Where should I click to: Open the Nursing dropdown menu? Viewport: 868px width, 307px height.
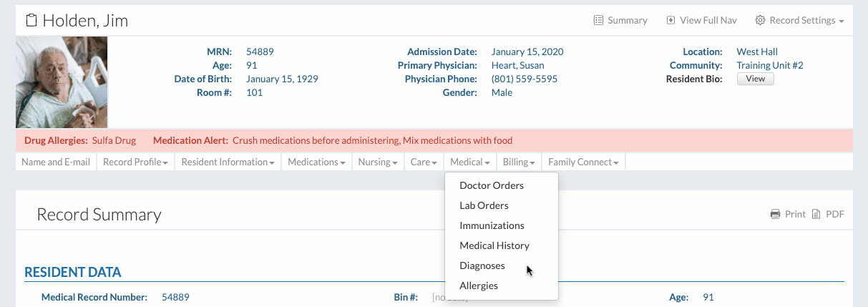point(378,162)
